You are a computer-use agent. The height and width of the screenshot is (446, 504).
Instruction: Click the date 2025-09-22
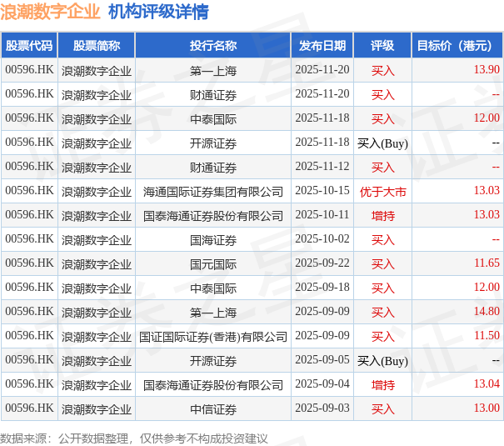[322, 263]
